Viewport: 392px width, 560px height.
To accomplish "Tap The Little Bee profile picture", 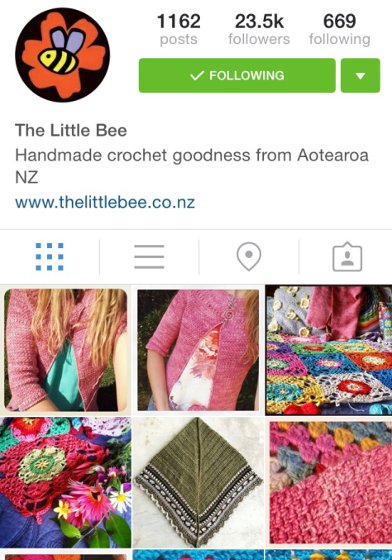I will click(63, 55).
